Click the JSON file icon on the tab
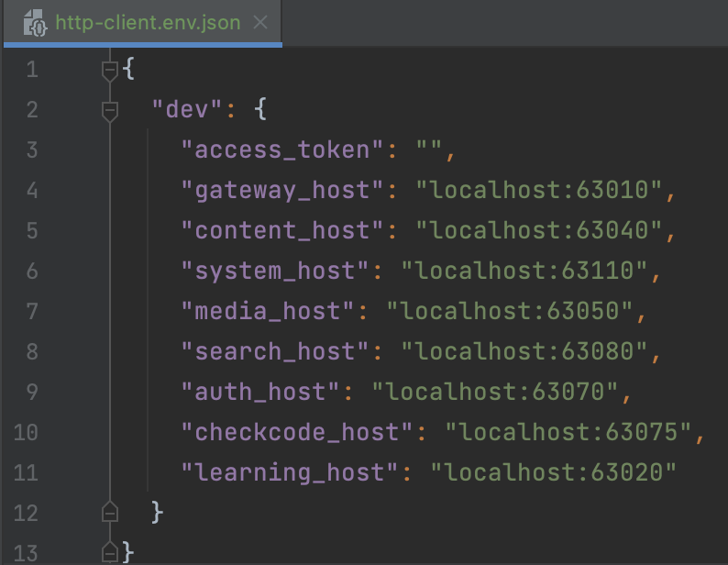The image size is (728, 565). click(x=35, y=23)
